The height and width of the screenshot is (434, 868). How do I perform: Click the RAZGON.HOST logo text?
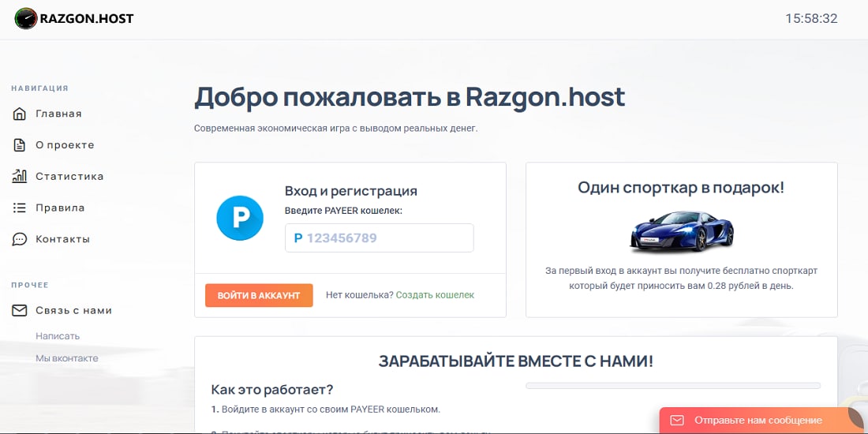coord(87,19)
